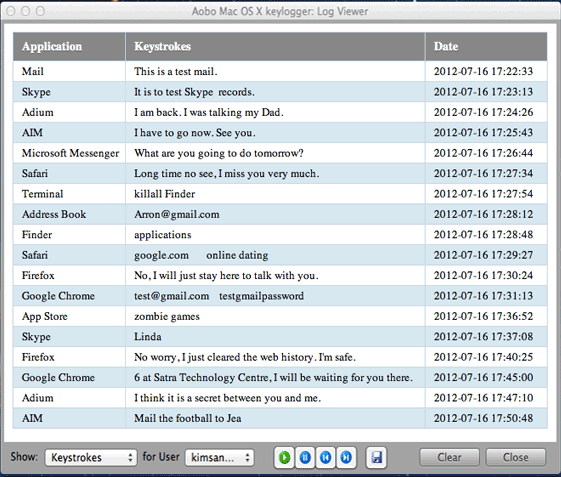Select the 'zombie games' keystroke entry
Viewport: 561px width, 477px height.
point(167,316)
